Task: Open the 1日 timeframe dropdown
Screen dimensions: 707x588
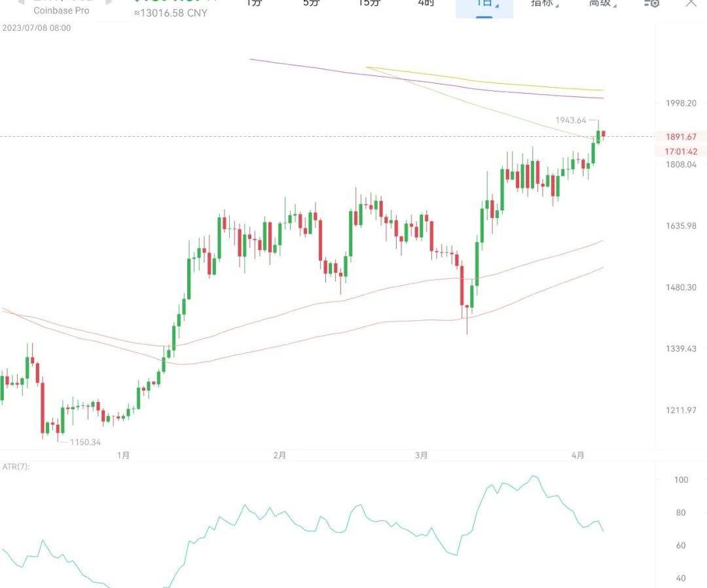Action: (x=484, y=4)
